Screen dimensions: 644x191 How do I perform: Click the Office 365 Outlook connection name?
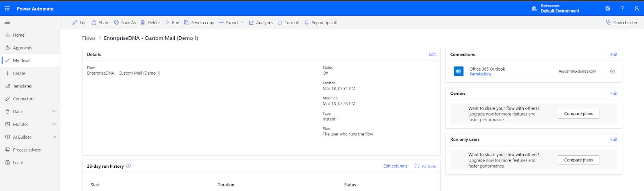pyautogui.click(x=487, y=69)
